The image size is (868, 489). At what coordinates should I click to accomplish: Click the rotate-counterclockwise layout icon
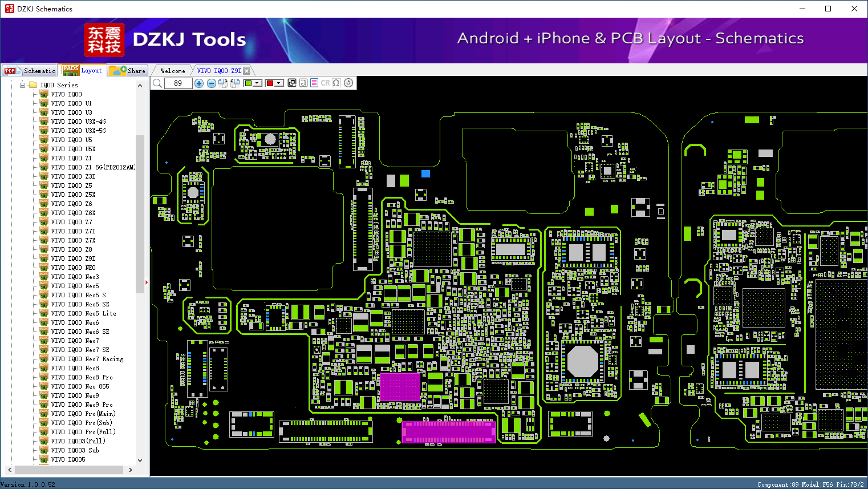pos(235,83)
